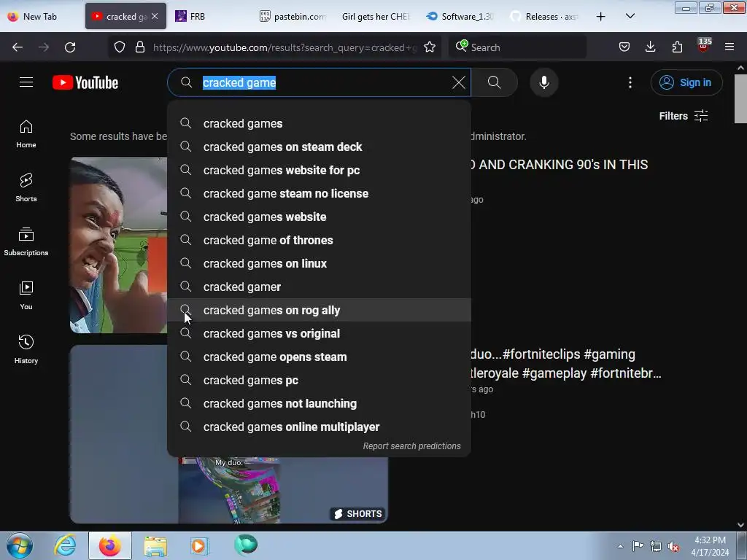This screenshot has height=560, width=747.
Task: Open a new tab with the plus icon
Action: pyautogui.click(x=601, y=17)
